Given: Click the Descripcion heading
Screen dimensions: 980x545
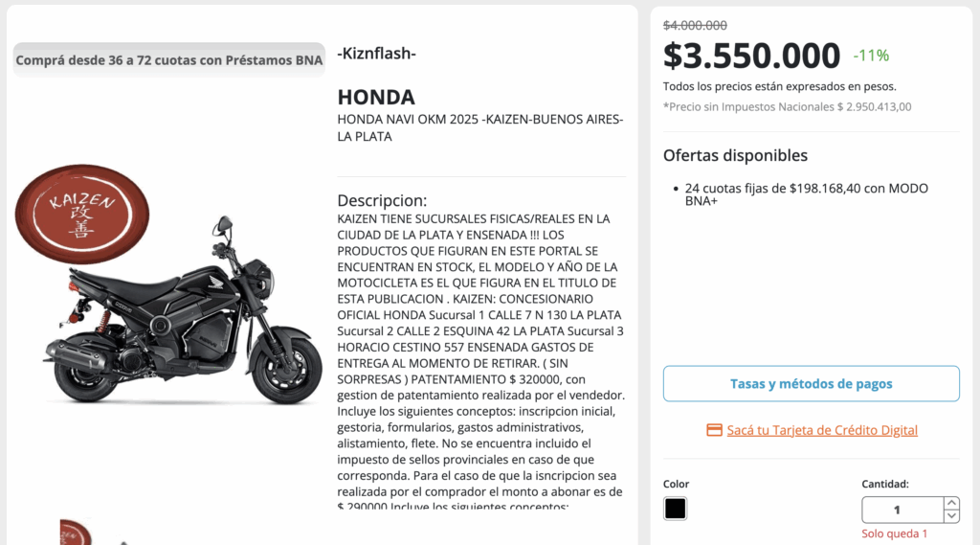Looking at the screenshot, I should 382,200.
